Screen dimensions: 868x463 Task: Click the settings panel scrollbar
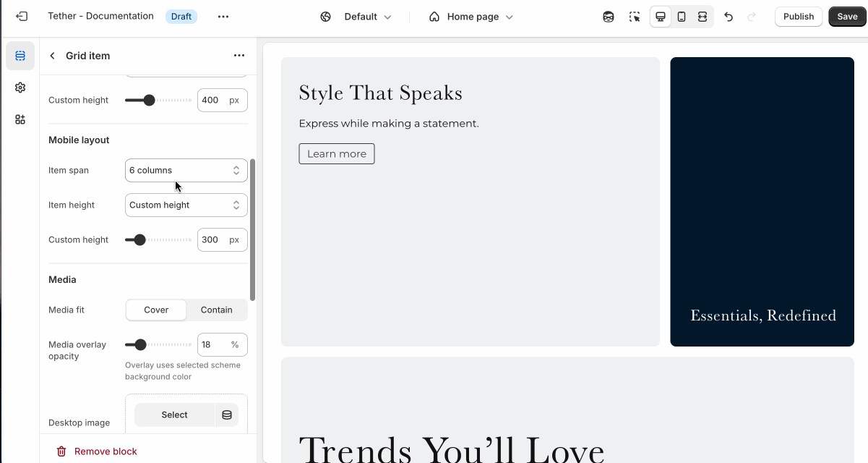tap(252, 230)
